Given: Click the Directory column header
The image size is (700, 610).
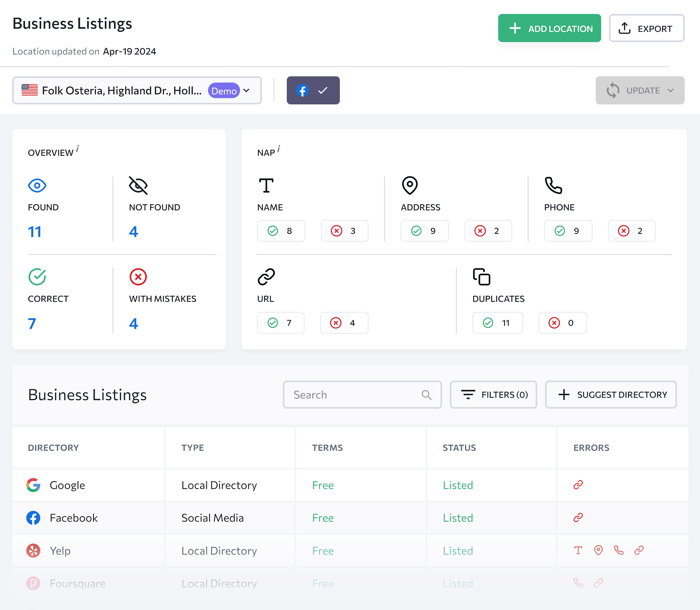Looking at the screenshot, I should coord(53,448).
